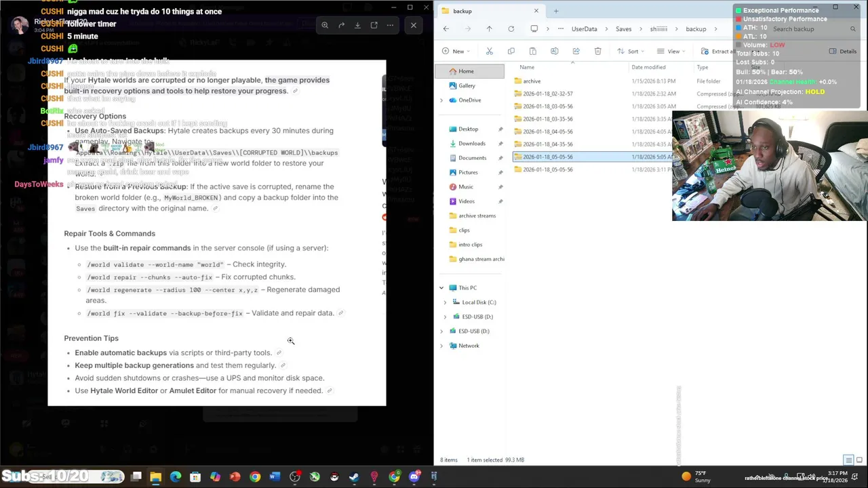Switch Explorer to details view button
Viewport: 868px width, 488px height.
click(x=848, y=460)
